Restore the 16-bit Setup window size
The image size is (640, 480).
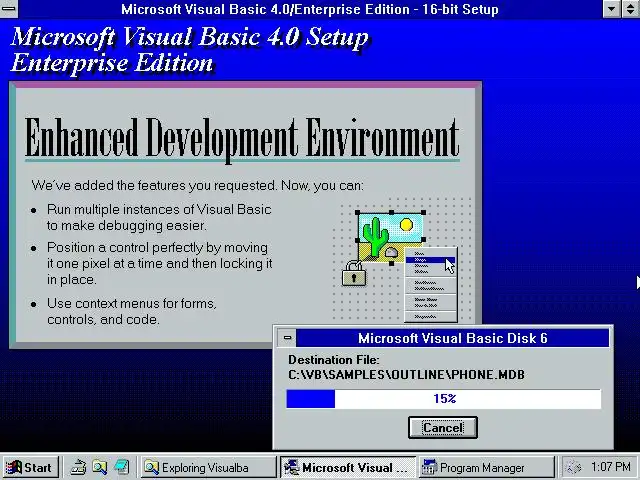pos(631,9)
